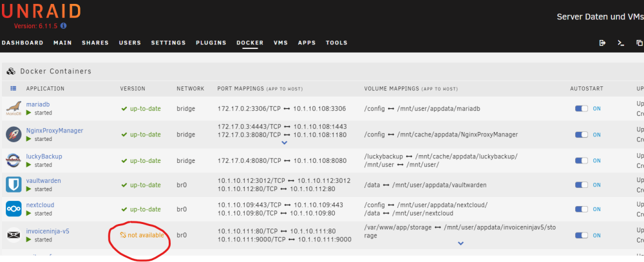This screenshot has width=644, height=262.
Task: Click the nextcloud logo icon
Action: click(x=14, y=209)
